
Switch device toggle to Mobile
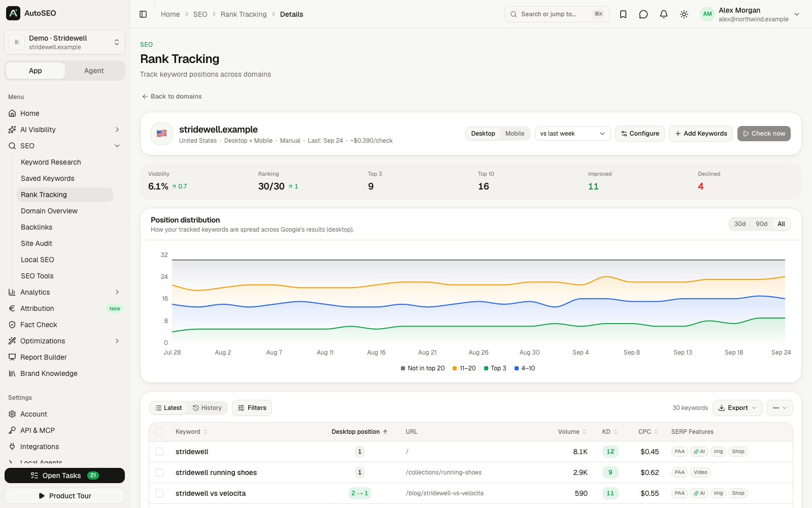tap(515, 134)
